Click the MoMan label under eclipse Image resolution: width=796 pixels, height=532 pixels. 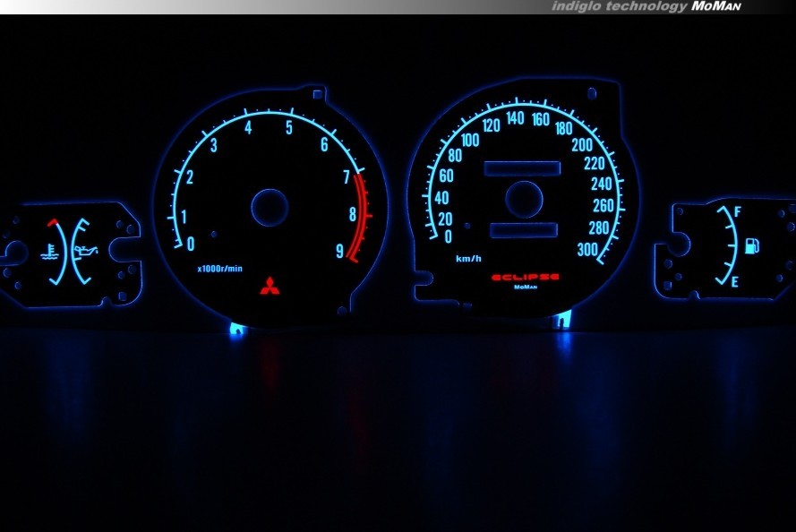(x=525, y=287)
